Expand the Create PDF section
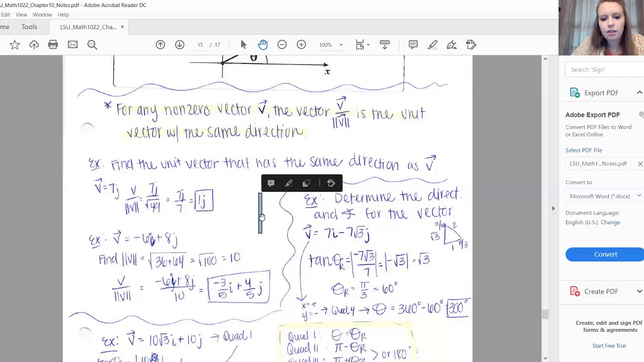 [639, 291]
